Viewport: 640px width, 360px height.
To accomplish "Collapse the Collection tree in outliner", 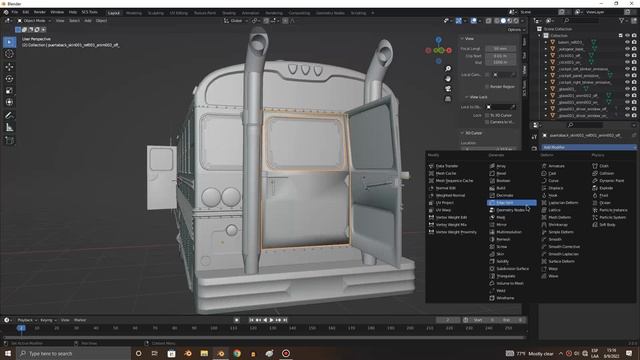I will pyautogui.click(x=540, y=36).
